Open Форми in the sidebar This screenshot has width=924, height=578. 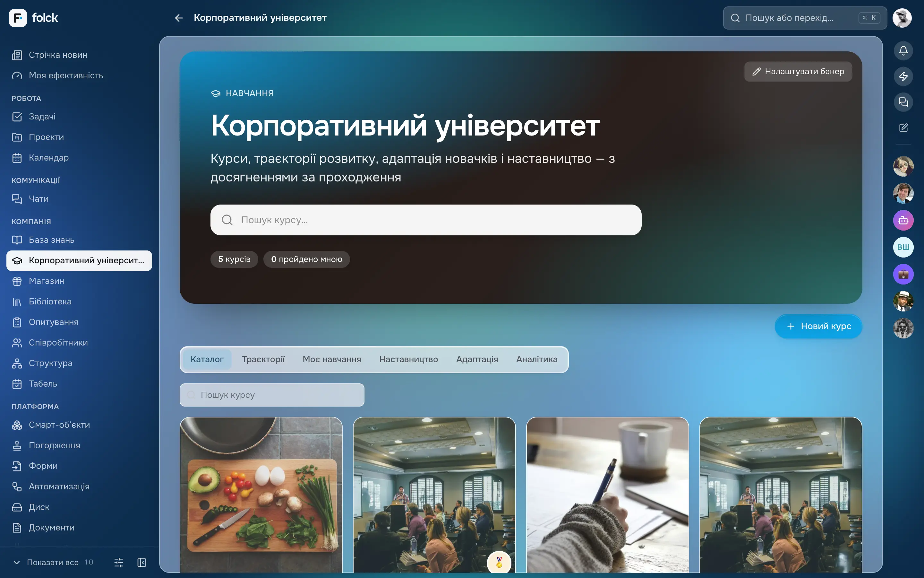[79, 466]
